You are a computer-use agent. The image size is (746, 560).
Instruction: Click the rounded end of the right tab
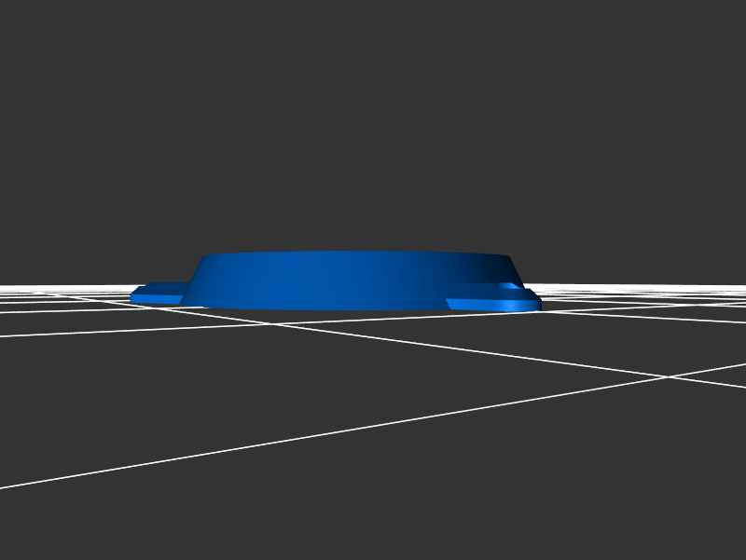coord(533,300)
